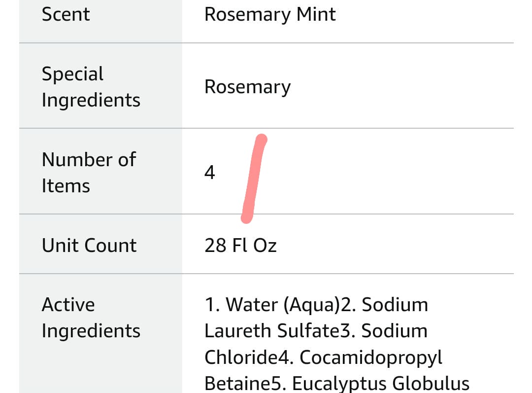Screen dimensions: 532x393
Task: Click the Sodium Chloride text start
Action: tap(394, 330)
